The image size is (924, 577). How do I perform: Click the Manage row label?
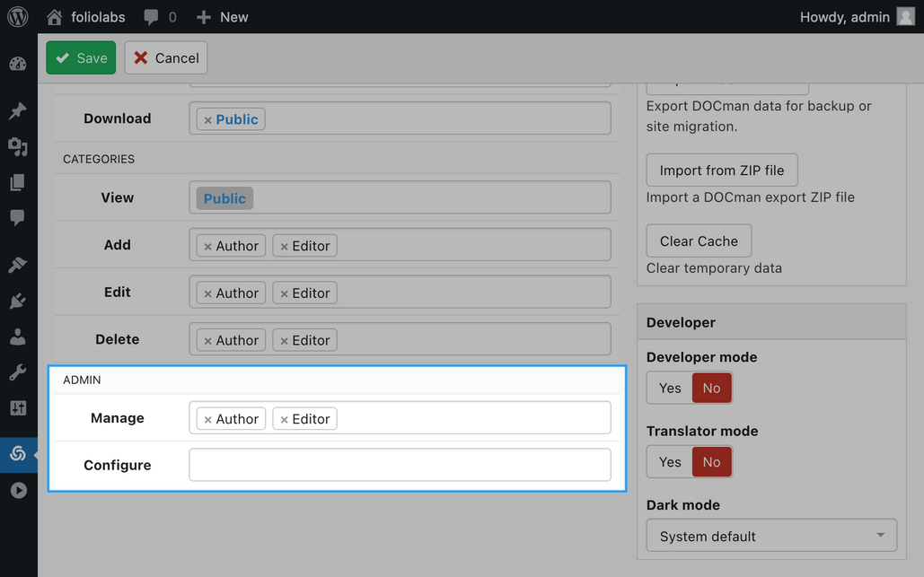[118, 418]
